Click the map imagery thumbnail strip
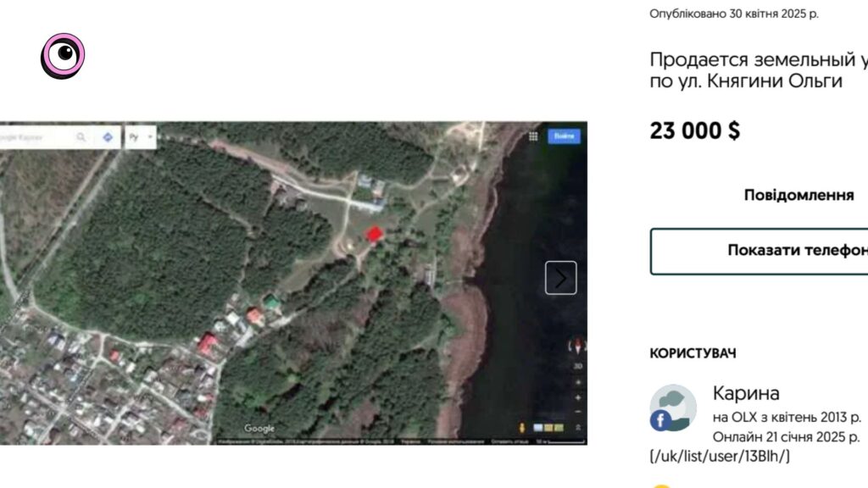This screenshot has height=488, width=868. (x=548, y=428)
